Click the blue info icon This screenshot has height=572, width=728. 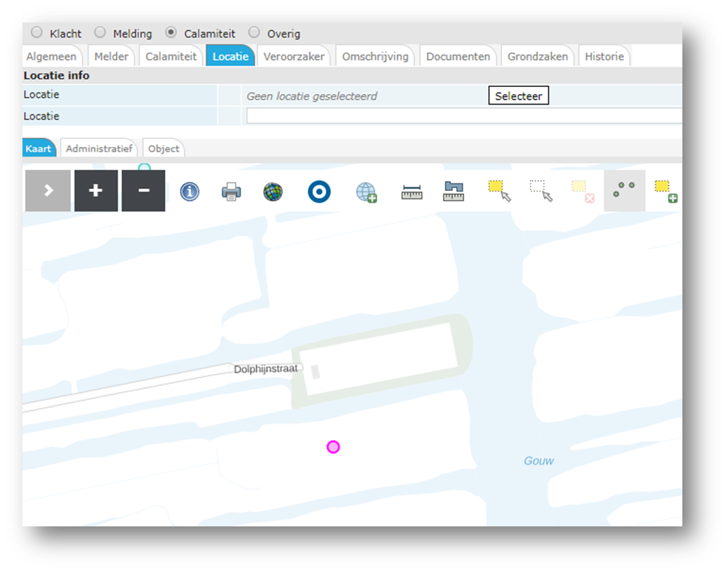tap(190, 192)
